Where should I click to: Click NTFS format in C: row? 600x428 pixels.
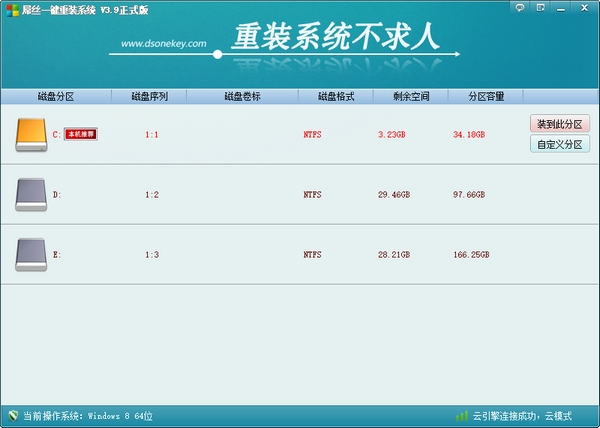[312, 135]
